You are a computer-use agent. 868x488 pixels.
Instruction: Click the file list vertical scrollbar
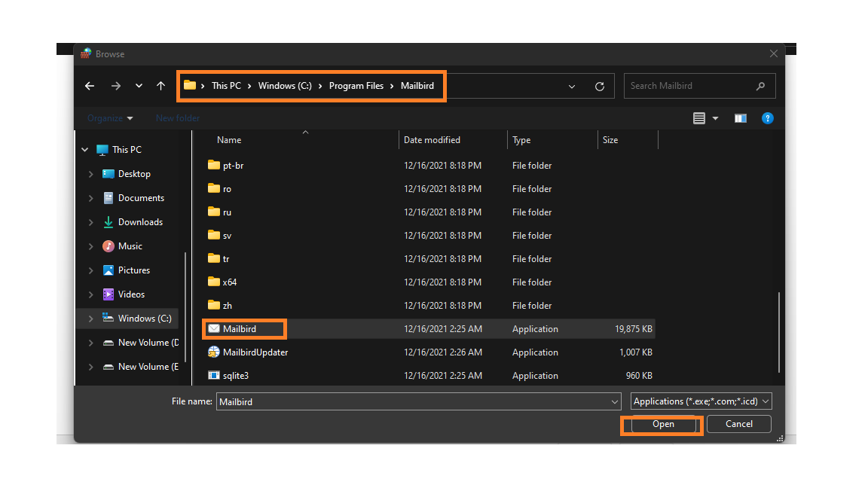pos(779,332)
